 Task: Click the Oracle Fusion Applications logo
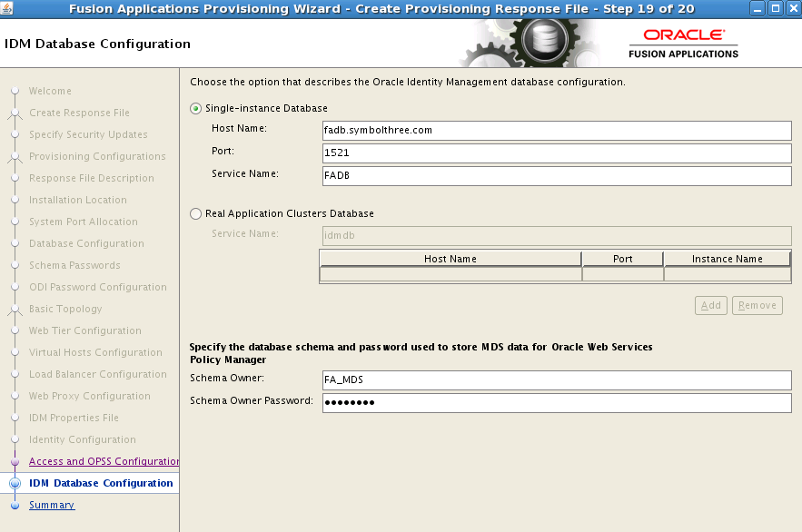pyautogui.click(x=683, y=43)
